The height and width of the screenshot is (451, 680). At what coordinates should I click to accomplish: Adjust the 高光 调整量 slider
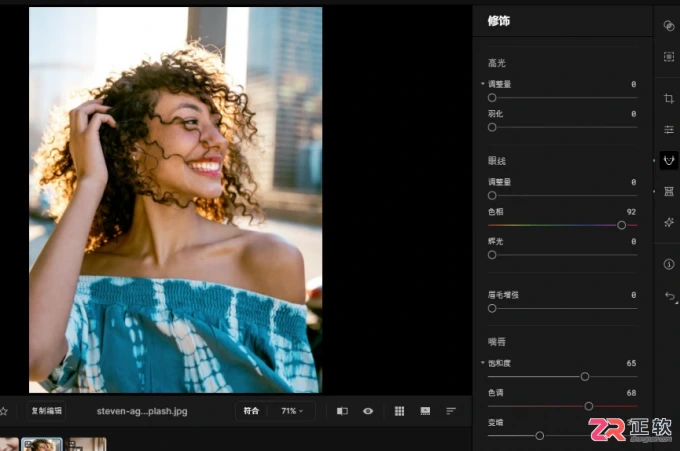pyautogui.click(x=562, y=98)
